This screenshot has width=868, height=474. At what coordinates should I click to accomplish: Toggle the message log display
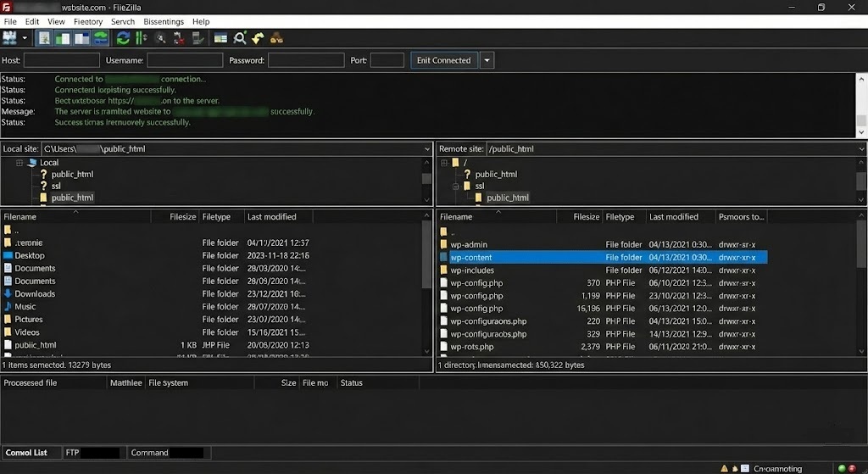(x=44, y=37)
